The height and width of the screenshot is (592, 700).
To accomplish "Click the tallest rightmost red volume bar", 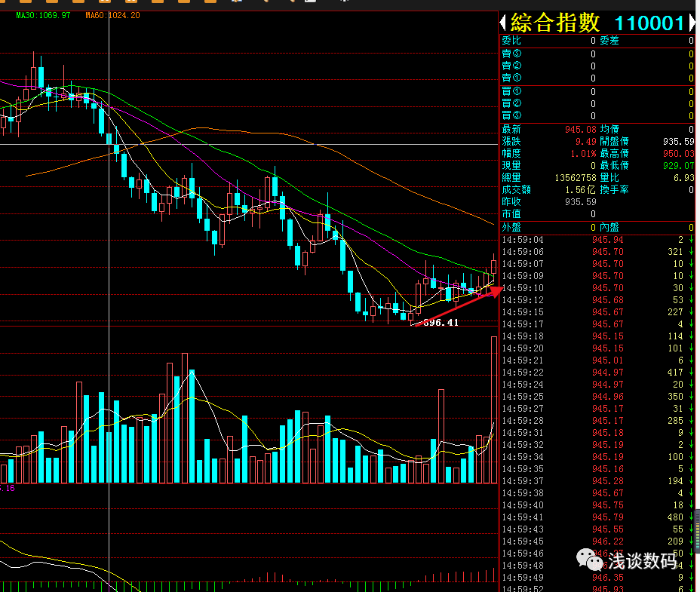I will coord(494,409).
